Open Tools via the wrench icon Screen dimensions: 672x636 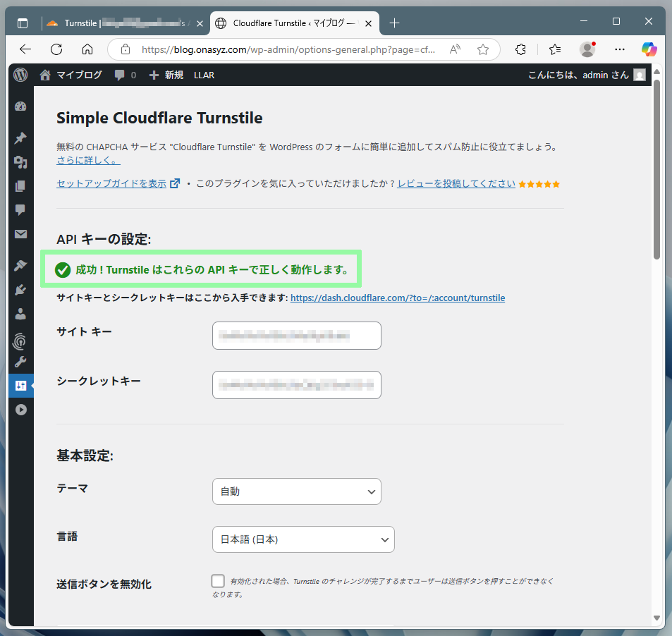(20, 362)
